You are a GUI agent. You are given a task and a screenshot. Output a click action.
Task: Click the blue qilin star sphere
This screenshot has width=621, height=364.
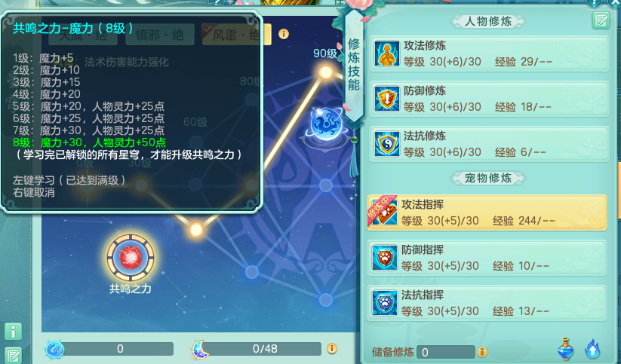click(326, 124)
